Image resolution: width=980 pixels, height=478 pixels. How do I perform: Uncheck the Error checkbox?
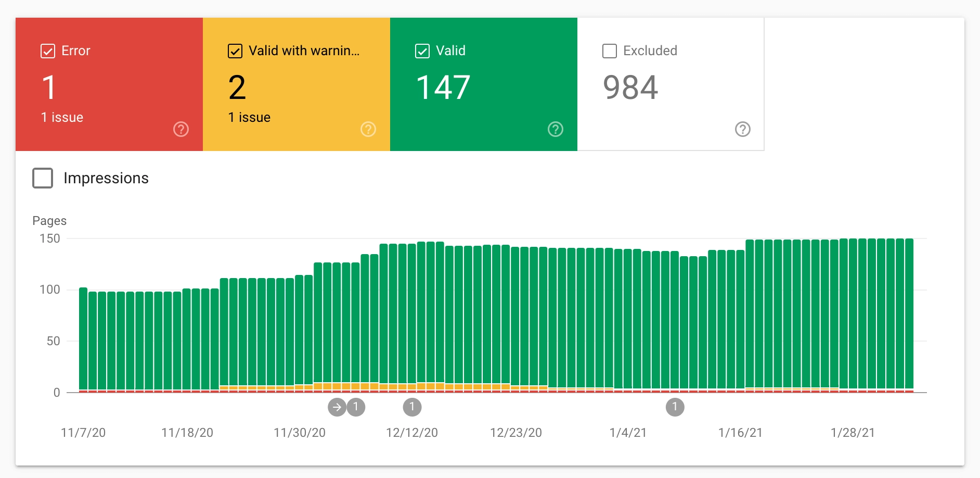click(x=47, y=51)
